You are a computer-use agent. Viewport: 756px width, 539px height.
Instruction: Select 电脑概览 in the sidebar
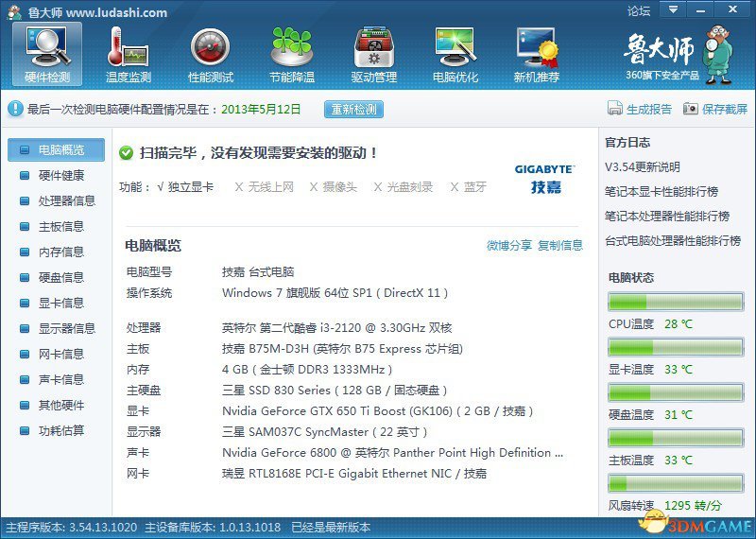(56, 150)
